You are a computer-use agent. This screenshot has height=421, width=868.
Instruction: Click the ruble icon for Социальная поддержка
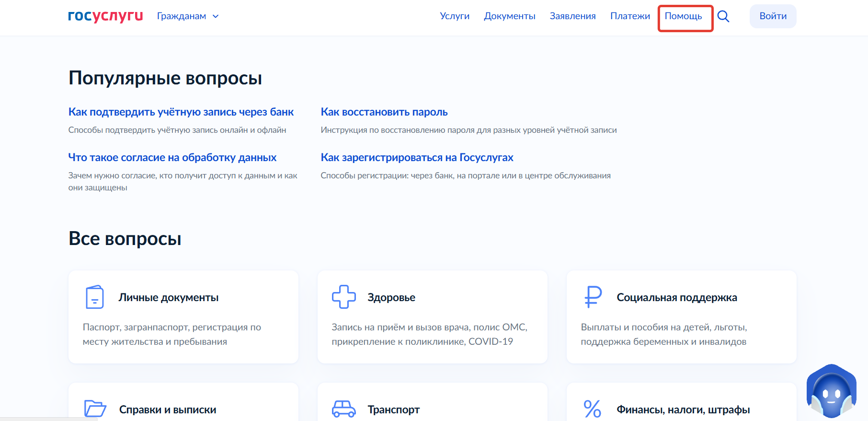pos(593,297)
